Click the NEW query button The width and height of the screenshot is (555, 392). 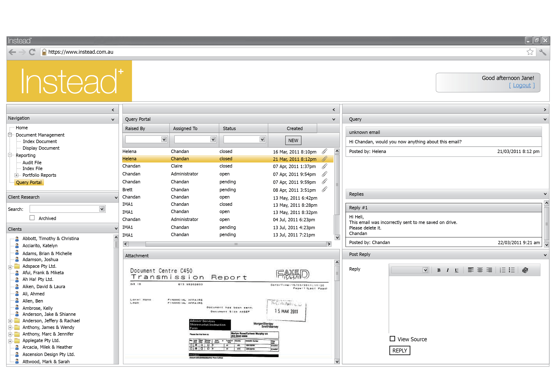293,140
